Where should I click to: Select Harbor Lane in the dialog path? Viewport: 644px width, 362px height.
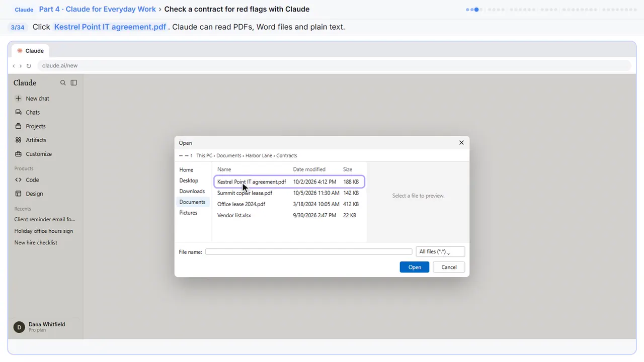click(x=259, y=156)
